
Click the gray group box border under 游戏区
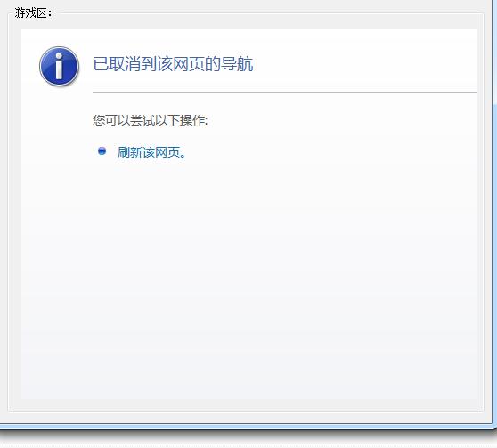pos(246,411)
